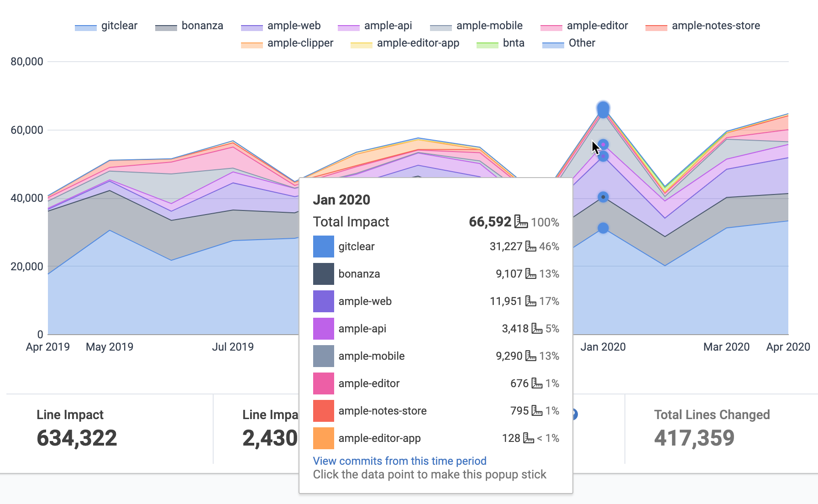This screenshot has width=818, height=504.
Task: Toggle the ample-editor legend entry
Action: pos(584,26)
